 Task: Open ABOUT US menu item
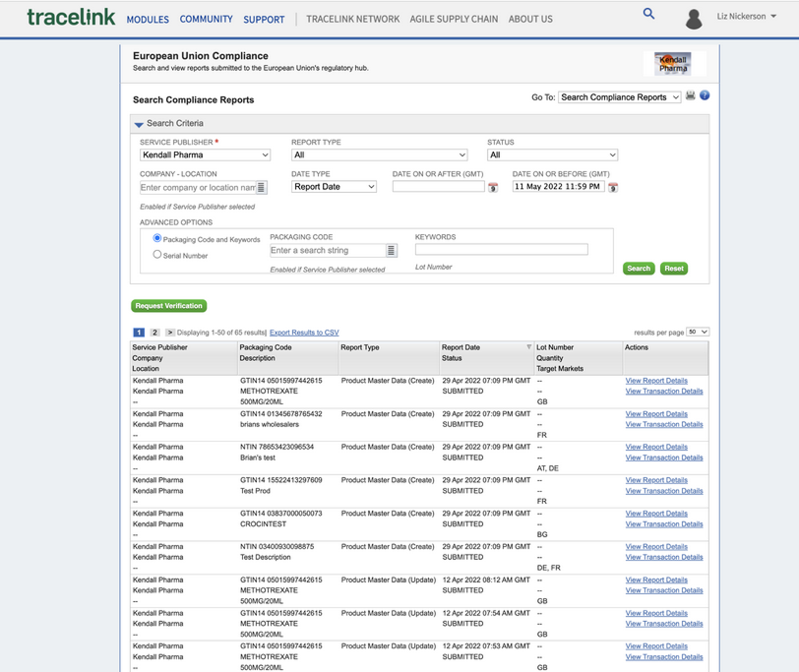530,19
